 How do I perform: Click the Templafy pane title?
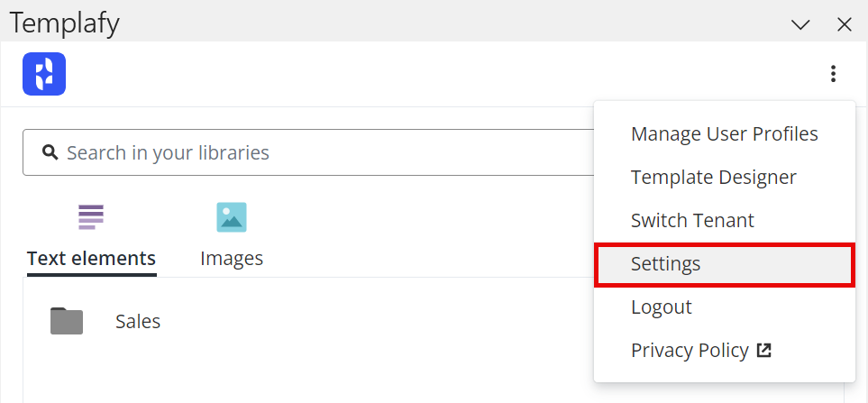(64, 23)
